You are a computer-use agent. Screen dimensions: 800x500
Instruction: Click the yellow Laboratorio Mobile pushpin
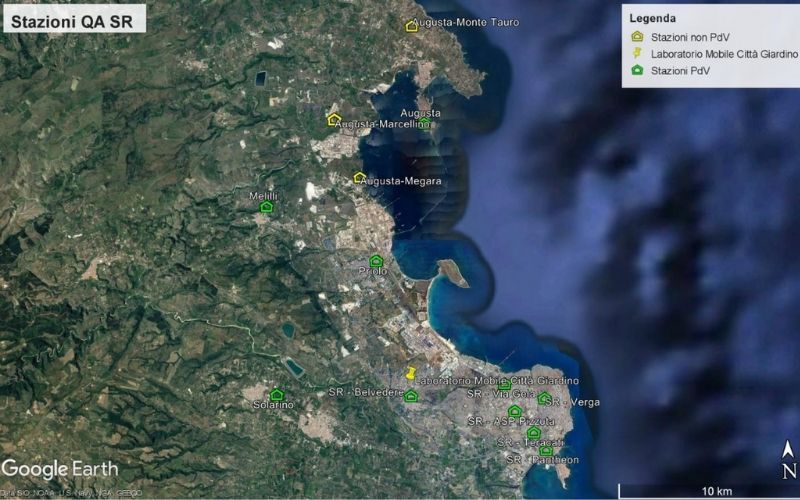pyautogui.click(x=410, y=374)
